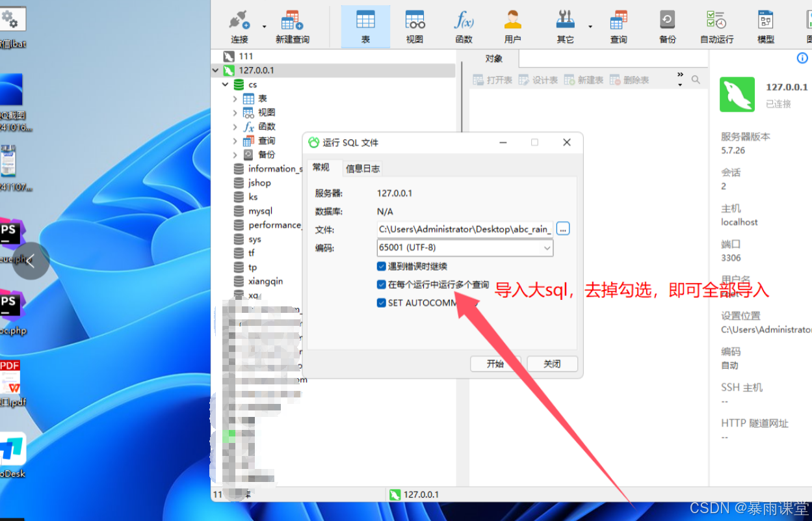Select the 表 toolbar button
The image size is (812, 521).
click(365, 27)
